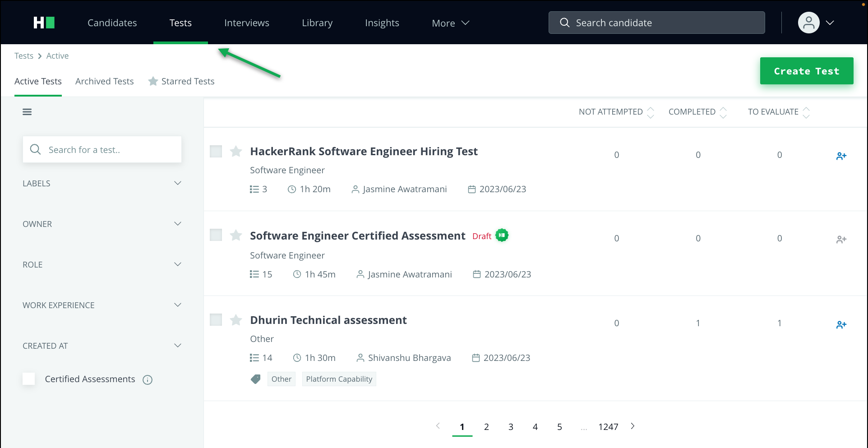Expand the LABELS filter
The image size is (868, 448).
tap(102, 183)
